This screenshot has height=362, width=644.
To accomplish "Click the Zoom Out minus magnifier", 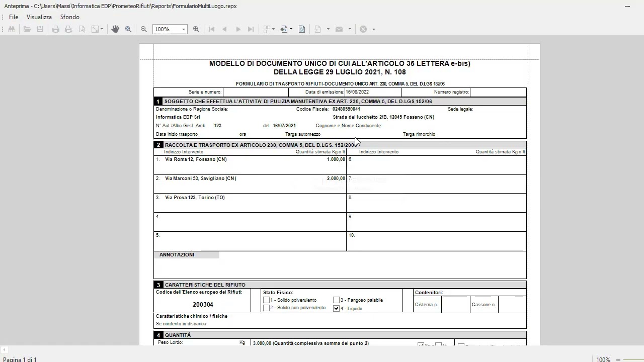I will (x=144, y=29).
